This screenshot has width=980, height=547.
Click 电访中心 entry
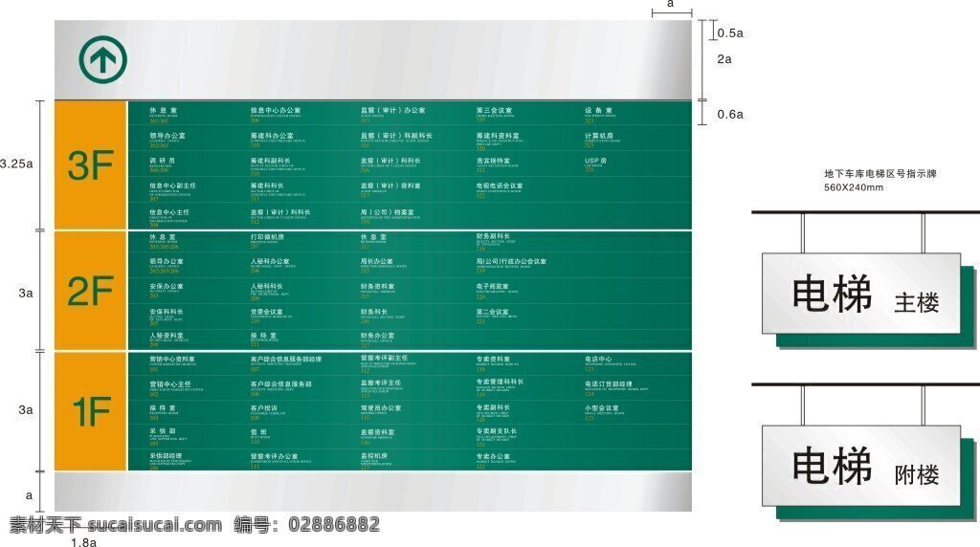point(599,360)
